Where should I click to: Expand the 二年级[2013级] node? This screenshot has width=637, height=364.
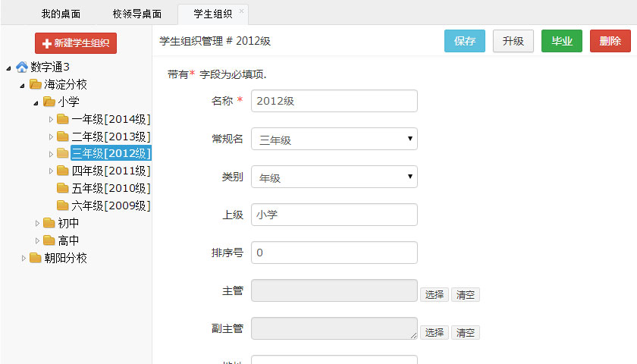click(51, 136)
